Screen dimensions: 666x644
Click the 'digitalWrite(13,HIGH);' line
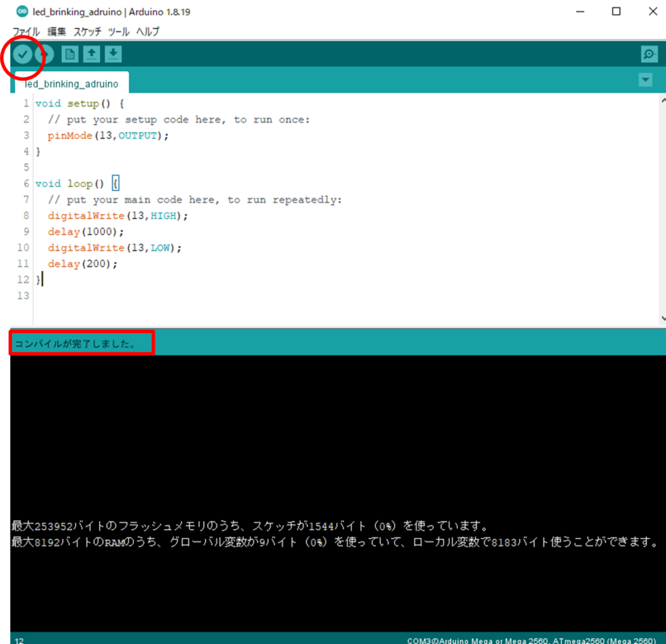[118, 216]
